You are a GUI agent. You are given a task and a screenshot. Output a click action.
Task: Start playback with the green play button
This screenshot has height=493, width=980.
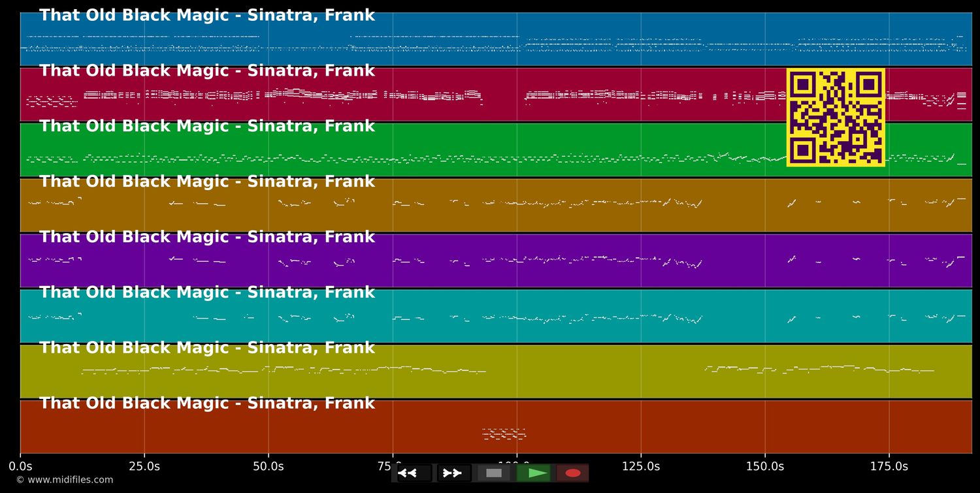[534, 473]
